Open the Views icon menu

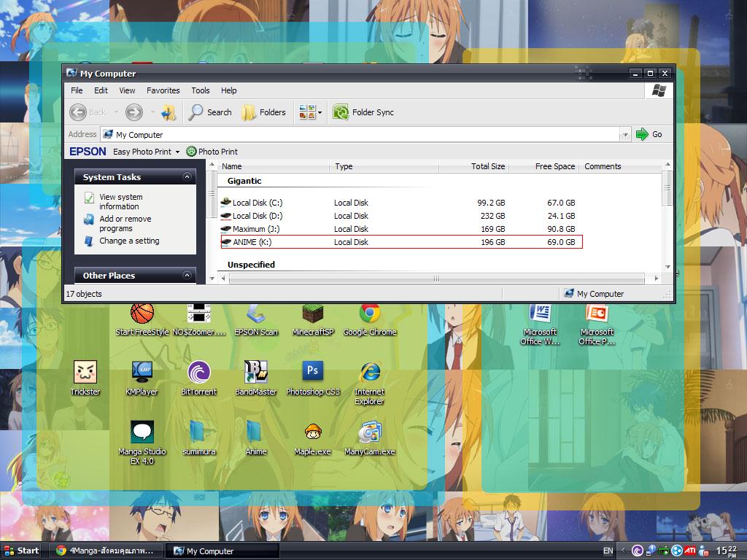pos(310,112)
